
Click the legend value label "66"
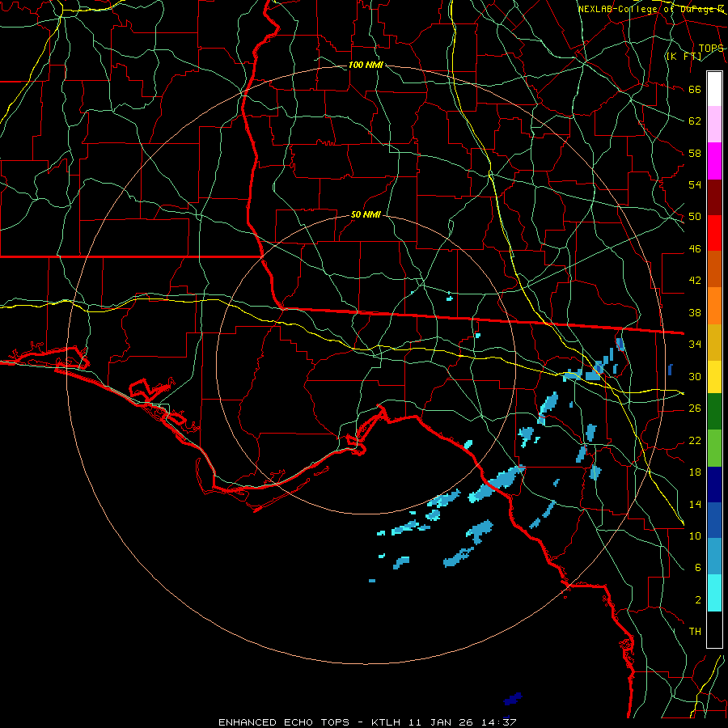[695, 90]
